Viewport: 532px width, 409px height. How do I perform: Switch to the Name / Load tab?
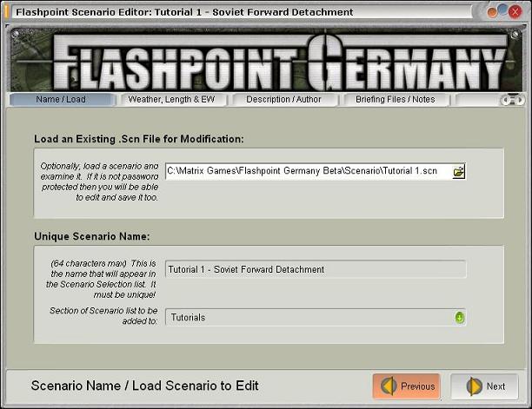tap(61, 100)
